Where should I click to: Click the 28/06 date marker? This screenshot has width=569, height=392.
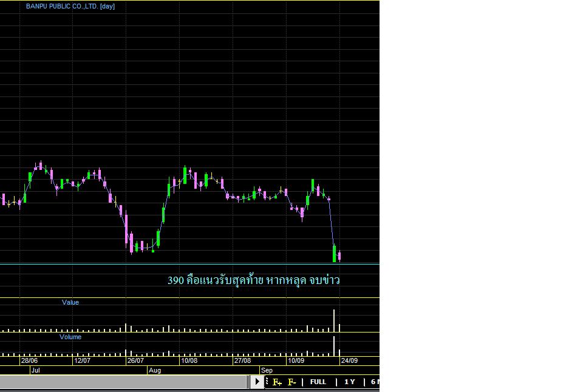[x=29, y=360]
